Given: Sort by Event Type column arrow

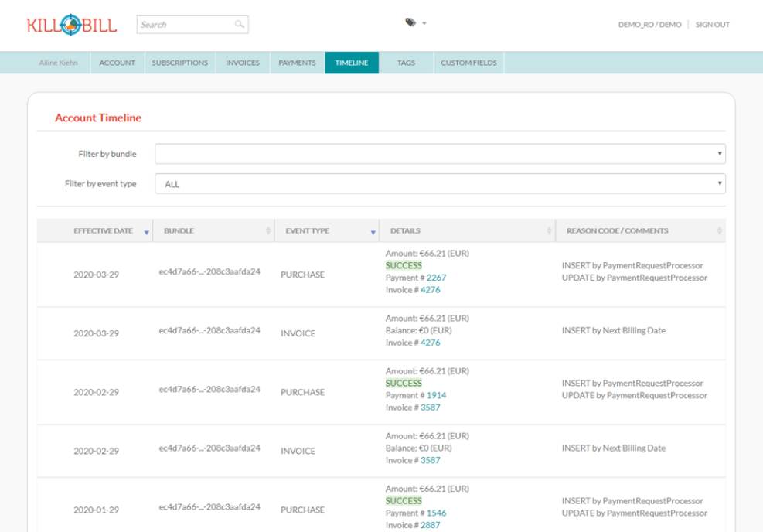Looking at the screenshot, I should [x=373, y=231].
